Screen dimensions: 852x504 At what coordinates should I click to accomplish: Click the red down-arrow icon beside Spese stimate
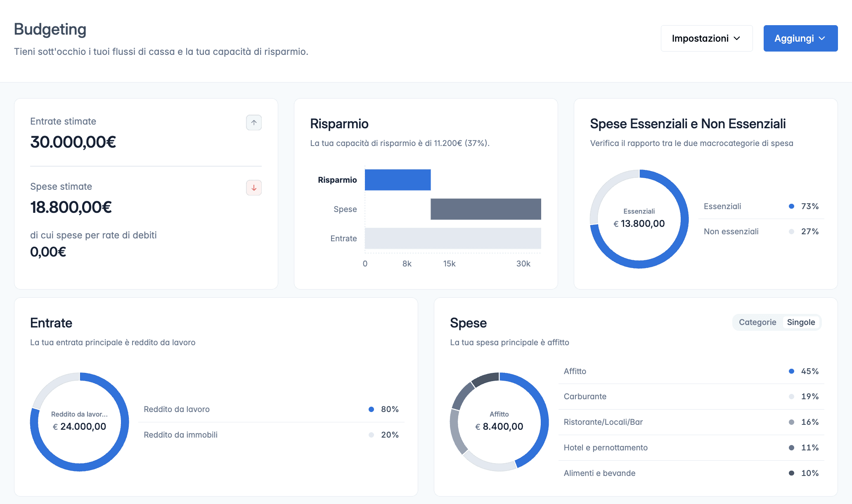254,188
